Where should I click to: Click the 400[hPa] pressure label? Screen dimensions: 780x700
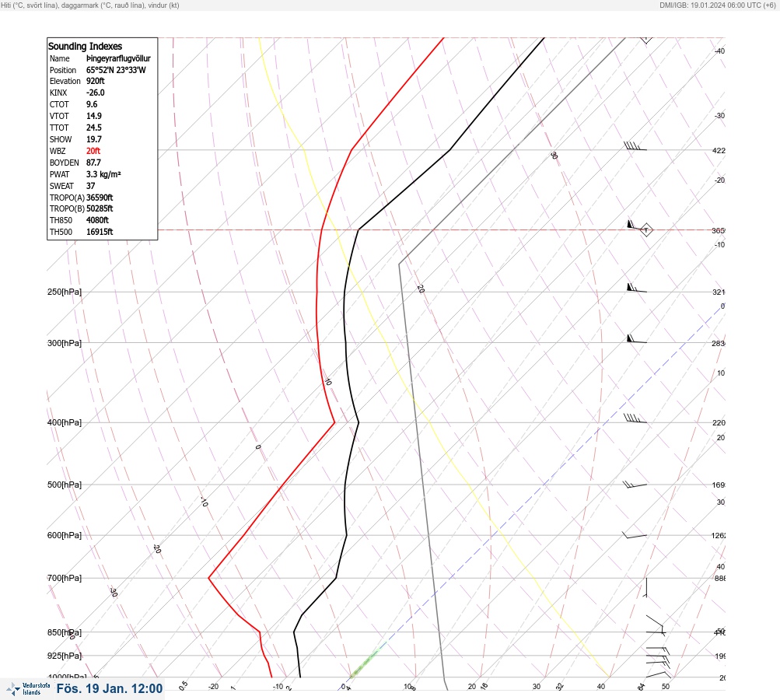(x=65, y=422)
